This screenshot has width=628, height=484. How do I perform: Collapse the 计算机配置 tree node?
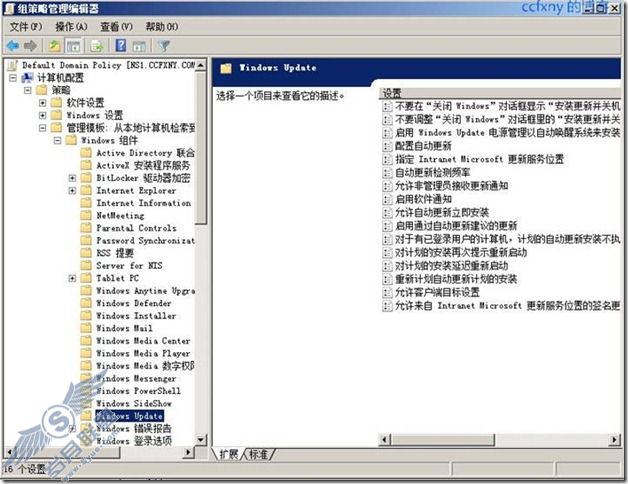tap(13, 78)
